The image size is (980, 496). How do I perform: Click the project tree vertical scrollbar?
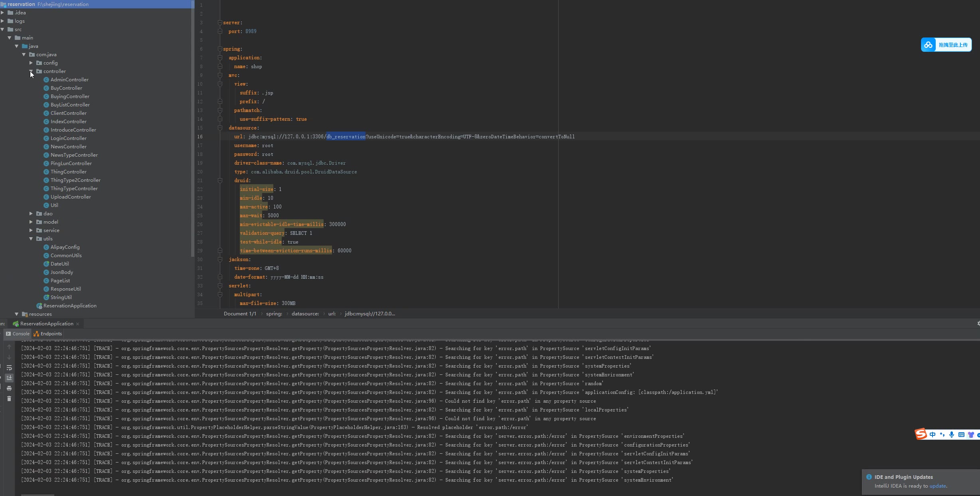tap(193, 128)
